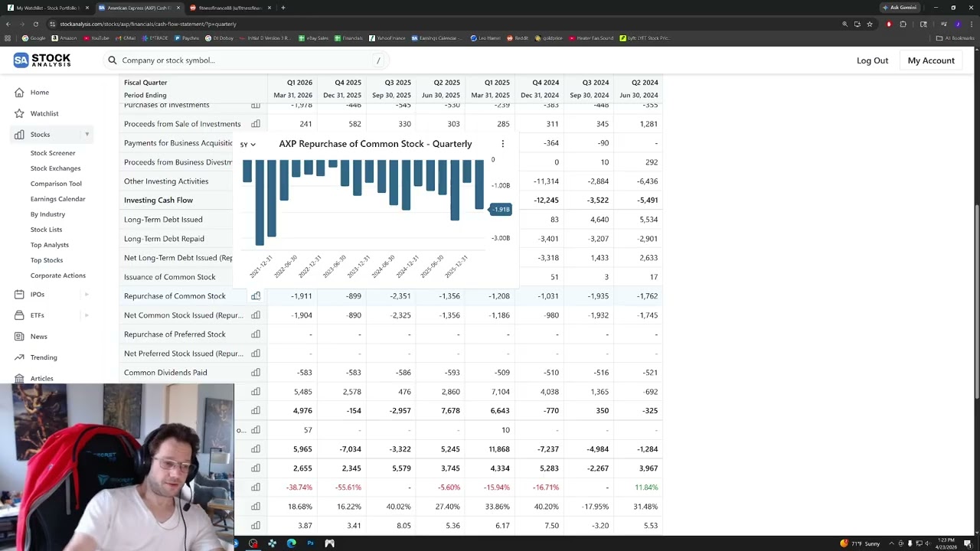Open chart icon for Repurchase of Common Stock
The height and width of the screenshot is (551, 980).
point(256,296)
